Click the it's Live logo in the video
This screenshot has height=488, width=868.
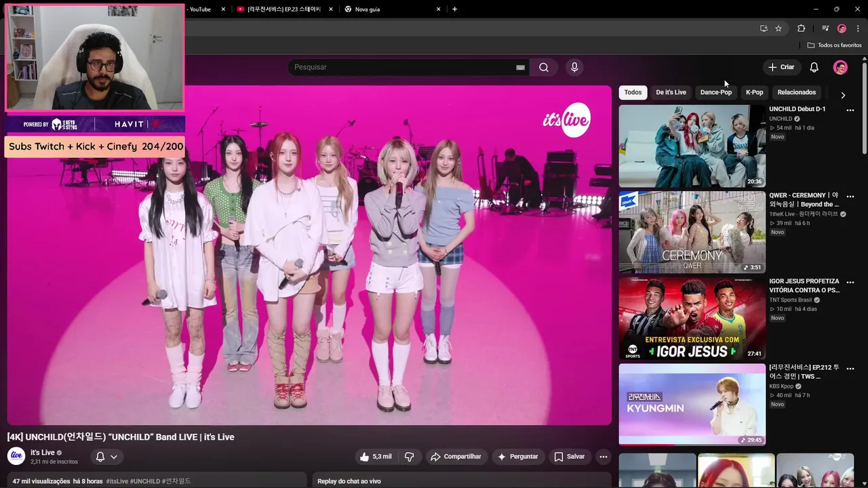coord(566,120)
